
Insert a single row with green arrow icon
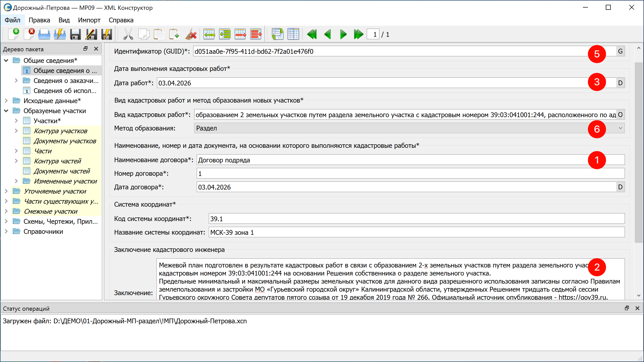209,34
